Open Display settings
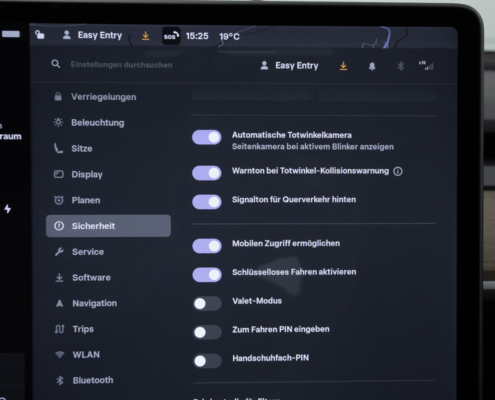The width and height of the screenshot is (495, 400). [108, 174]
